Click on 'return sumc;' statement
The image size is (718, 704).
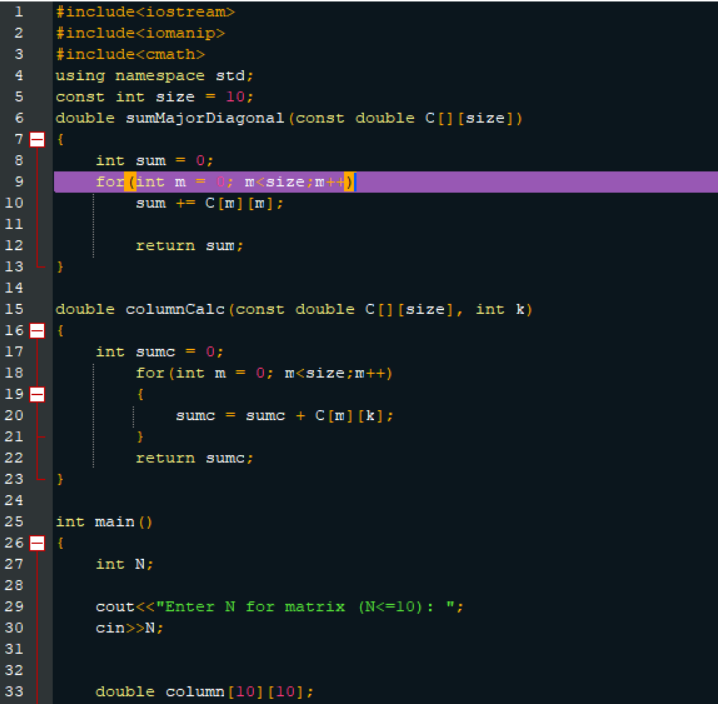195,458
